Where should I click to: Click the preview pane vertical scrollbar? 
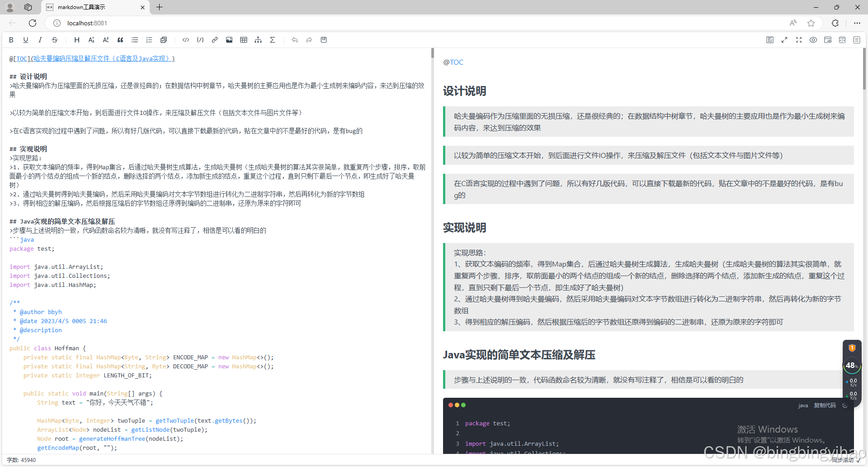pyautogui.click(x=864, y=69)
